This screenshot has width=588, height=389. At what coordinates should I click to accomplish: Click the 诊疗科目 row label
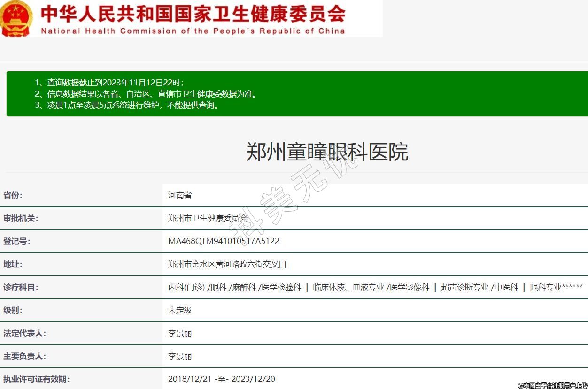pyautogui.click(x=21, y=287)
